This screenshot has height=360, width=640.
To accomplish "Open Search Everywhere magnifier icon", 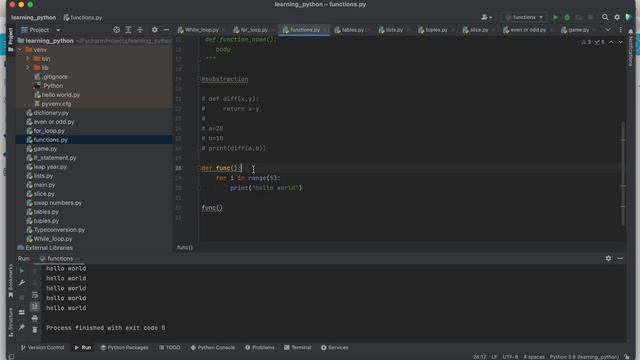I will pyautogui.click(x=605, y=17).
